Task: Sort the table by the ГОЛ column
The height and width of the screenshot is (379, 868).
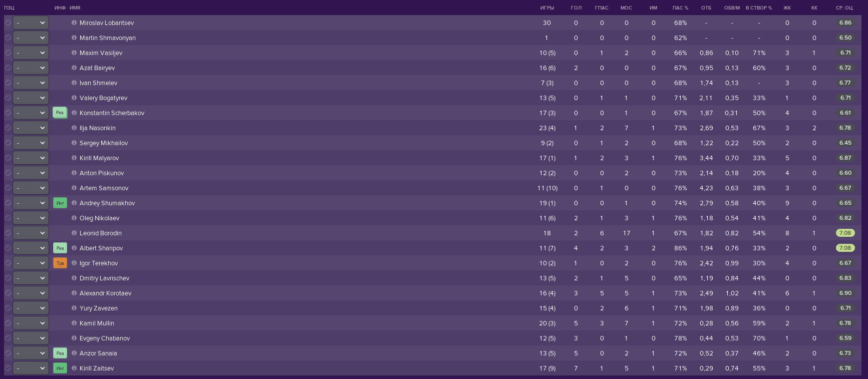Action: (576, 8)
